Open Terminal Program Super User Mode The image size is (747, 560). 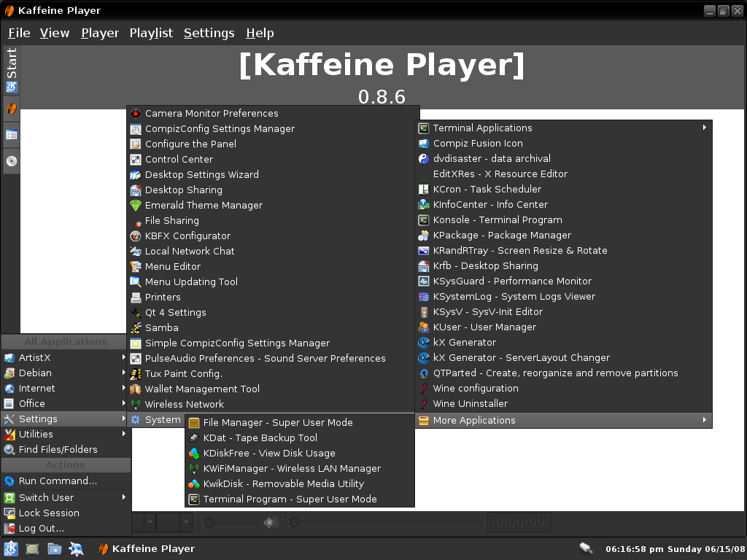tap(300, 499)
